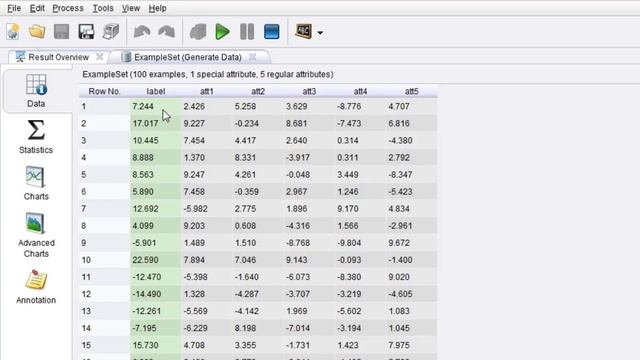Click the Print toolbar icon
The image size is (640, 360).
click(111, 31)
